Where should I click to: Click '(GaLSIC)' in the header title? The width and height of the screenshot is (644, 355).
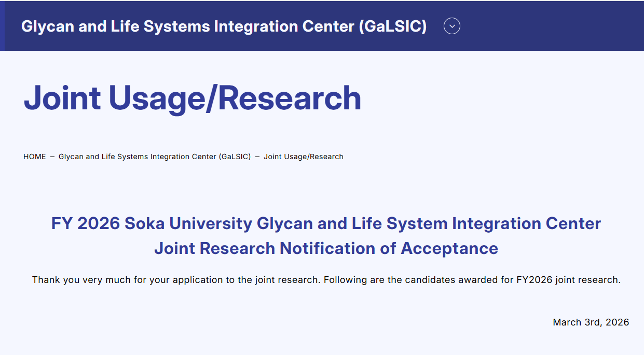point(393,26)
